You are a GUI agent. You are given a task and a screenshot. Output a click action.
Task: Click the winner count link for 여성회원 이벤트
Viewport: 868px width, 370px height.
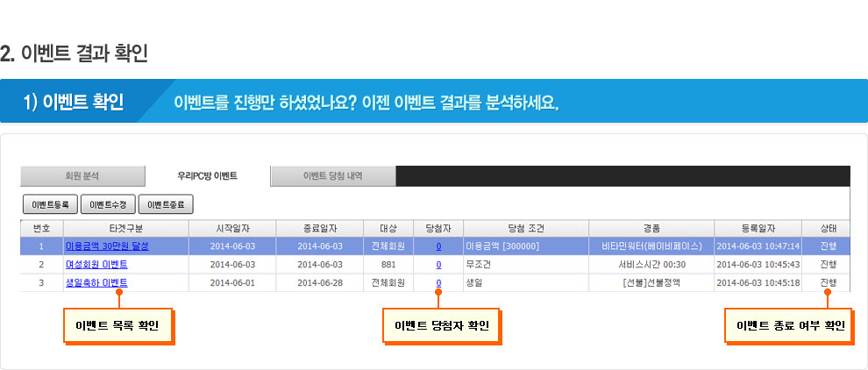coord(438,265)
